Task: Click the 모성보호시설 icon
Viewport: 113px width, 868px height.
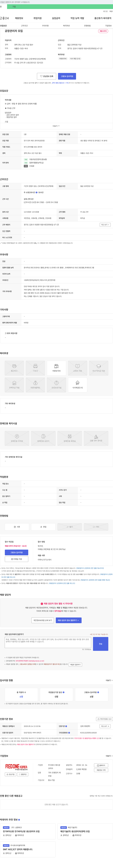Action: coord(56,385)
